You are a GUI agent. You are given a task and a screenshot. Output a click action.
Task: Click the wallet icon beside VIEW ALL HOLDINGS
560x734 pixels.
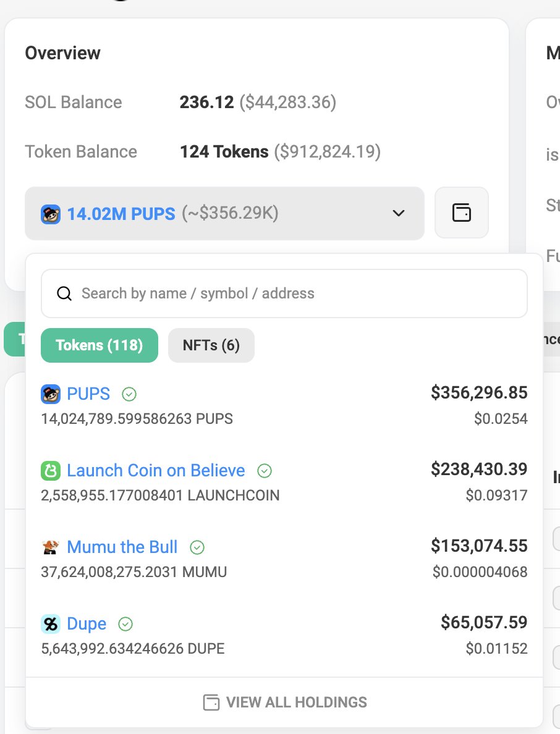click(211, 702)
